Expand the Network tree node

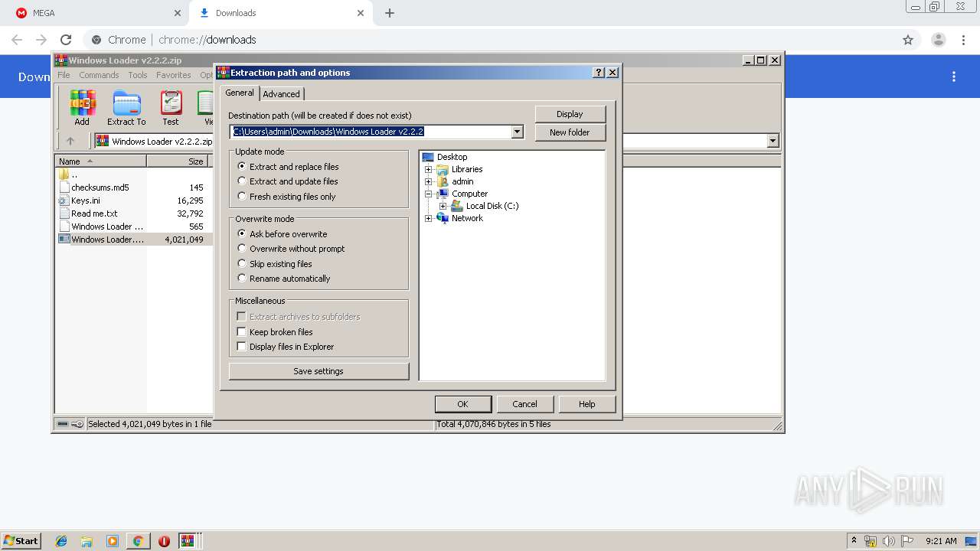coord(428,218)
